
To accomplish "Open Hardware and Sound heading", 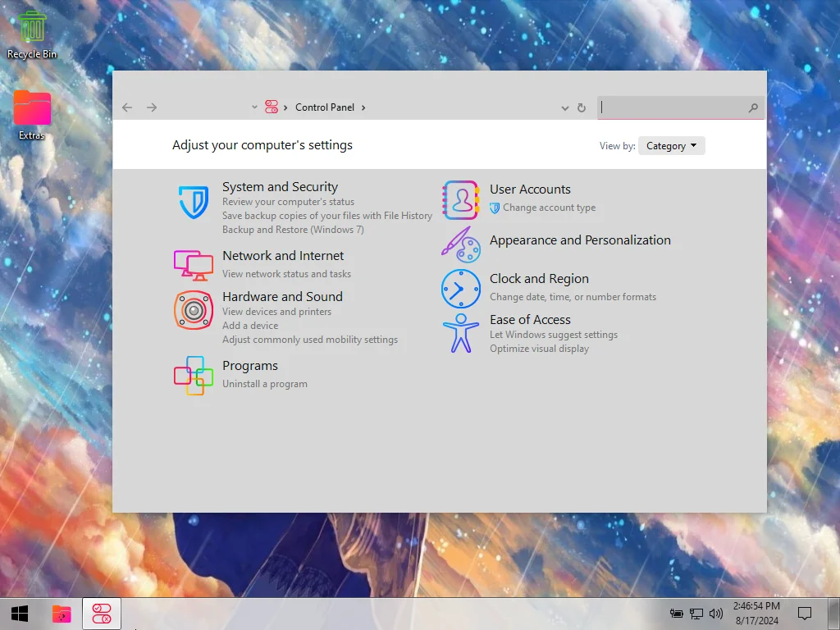I will pos(282,297).
